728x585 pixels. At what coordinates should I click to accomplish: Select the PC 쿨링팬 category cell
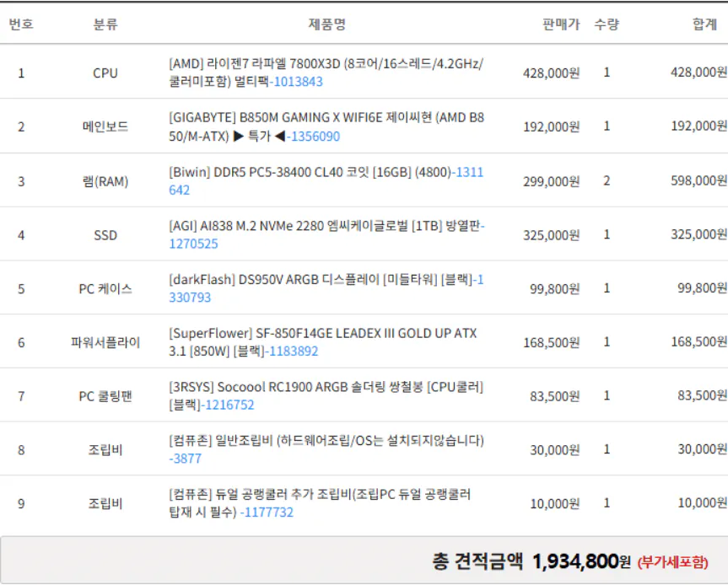tap(105, 396)
